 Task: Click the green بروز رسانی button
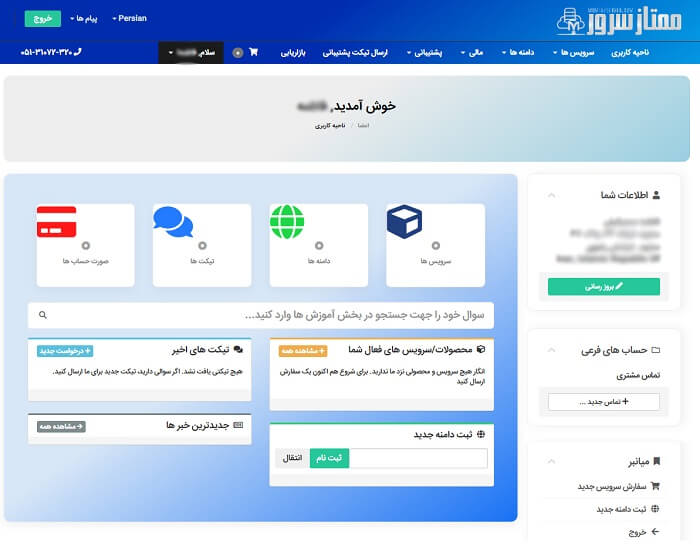coord(604,287)
